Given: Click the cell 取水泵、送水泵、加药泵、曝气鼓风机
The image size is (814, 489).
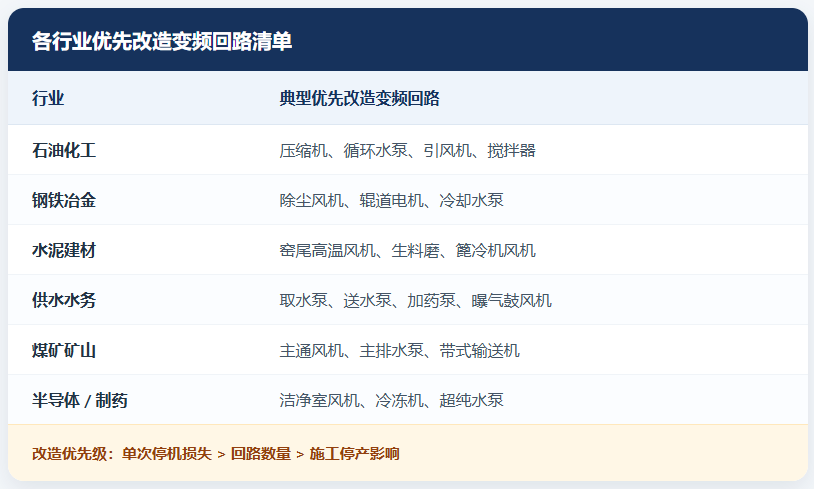Looking at the screenshot, I should tap(415, 300).
